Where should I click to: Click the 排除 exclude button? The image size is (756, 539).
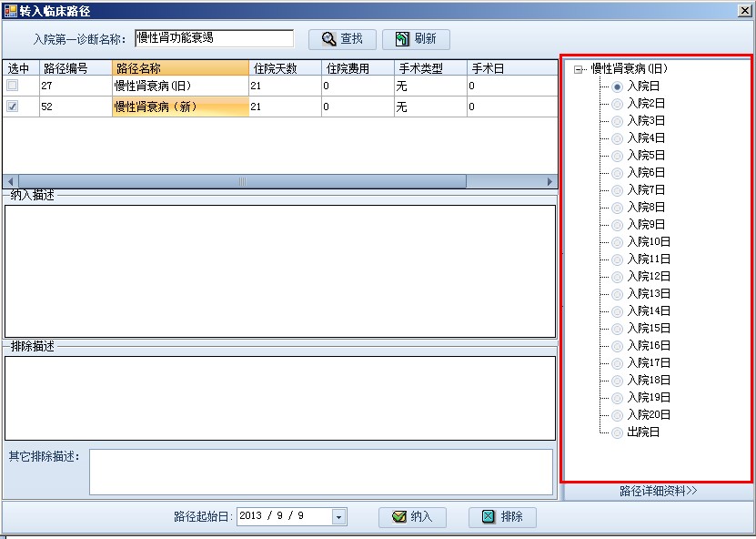(x=502, y=517)
